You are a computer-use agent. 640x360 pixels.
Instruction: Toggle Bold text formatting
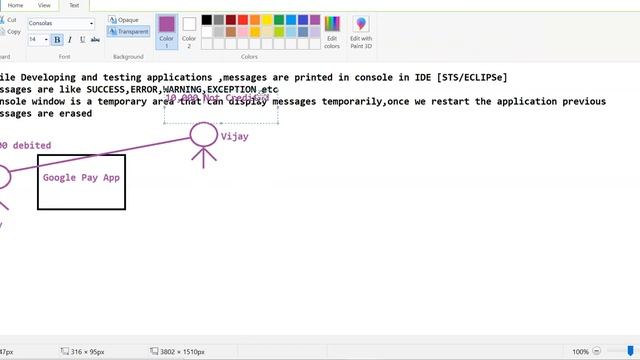pos(57,40)
